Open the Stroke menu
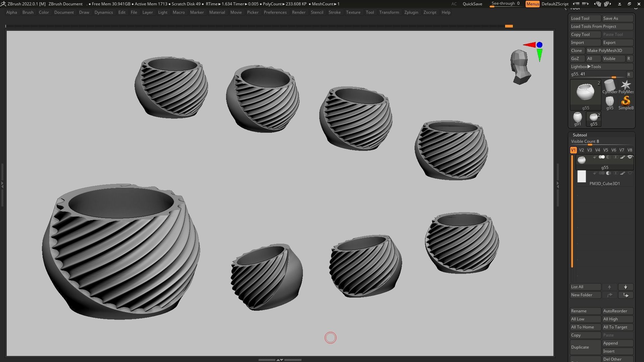 334,12
